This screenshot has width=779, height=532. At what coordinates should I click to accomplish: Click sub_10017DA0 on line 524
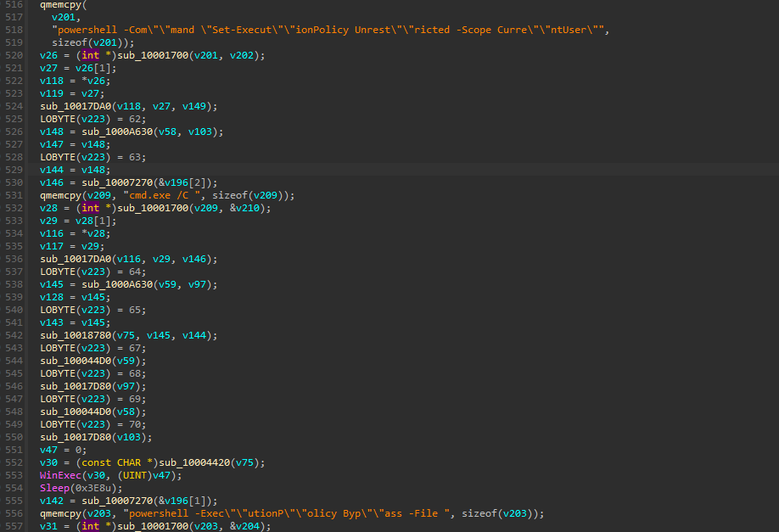[x=76, y=106]
